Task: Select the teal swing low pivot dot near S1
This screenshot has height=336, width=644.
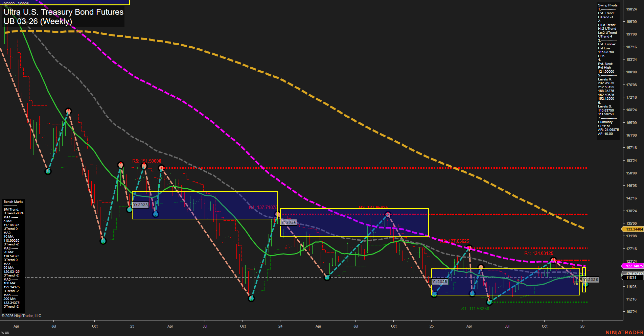Action: pos(489,302)
